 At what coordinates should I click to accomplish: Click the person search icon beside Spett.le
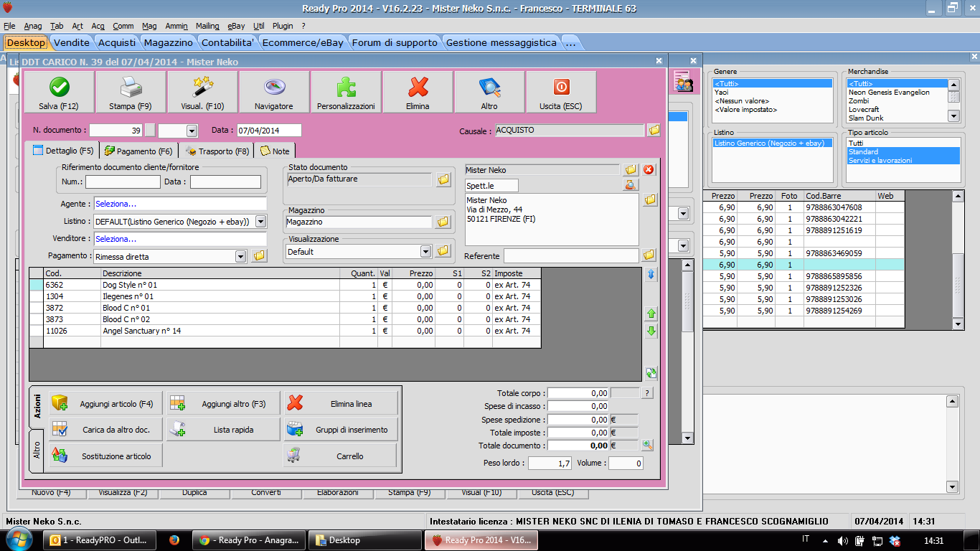click(631, 186)
